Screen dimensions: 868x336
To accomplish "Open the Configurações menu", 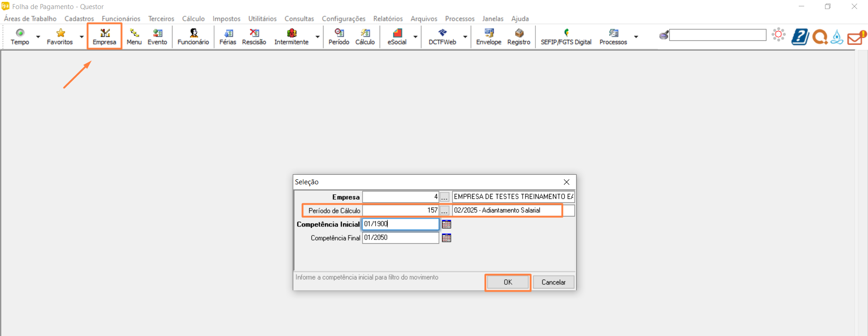I will tap(343, 19).
